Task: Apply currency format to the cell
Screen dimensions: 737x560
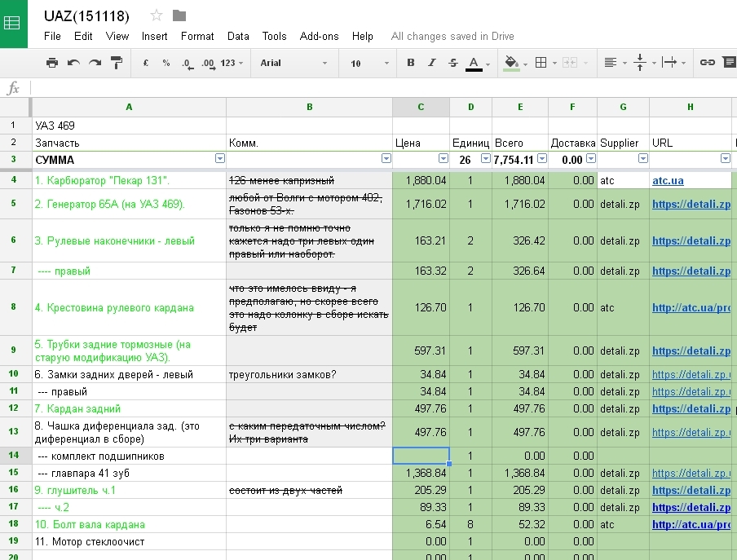Action: point(145,63)
